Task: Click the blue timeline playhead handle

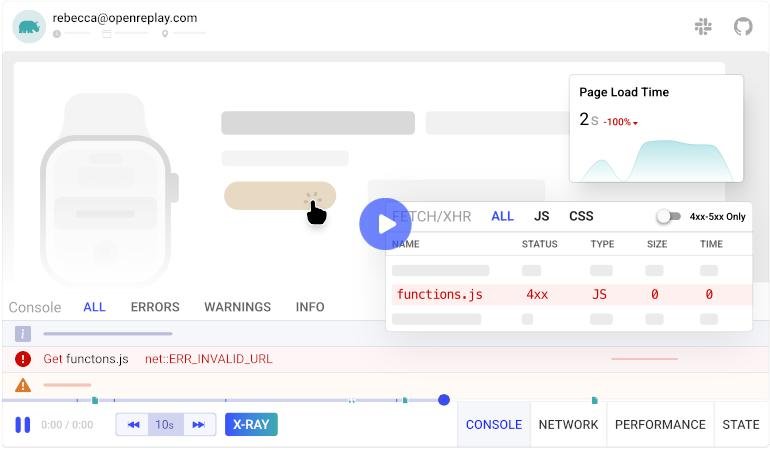Action: click(x=444, y=400)
